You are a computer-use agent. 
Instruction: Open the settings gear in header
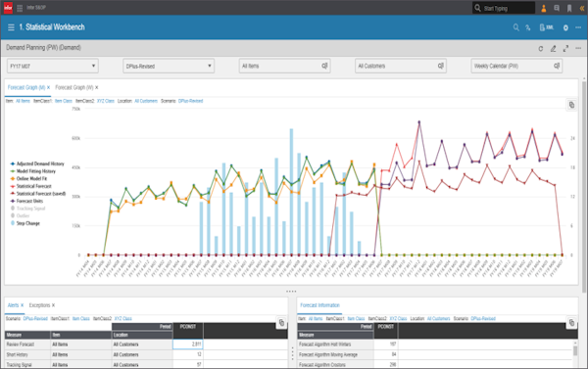565,27
